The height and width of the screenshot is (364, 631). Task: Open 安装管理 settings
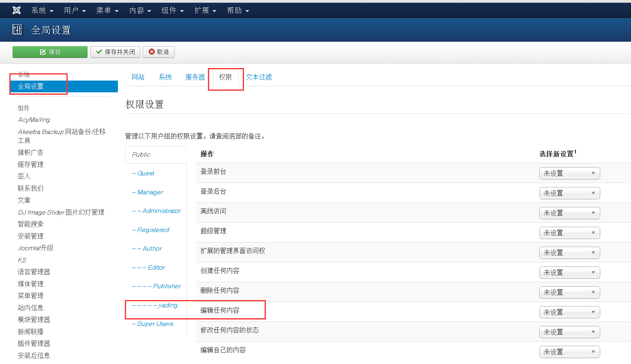[30, 236]
